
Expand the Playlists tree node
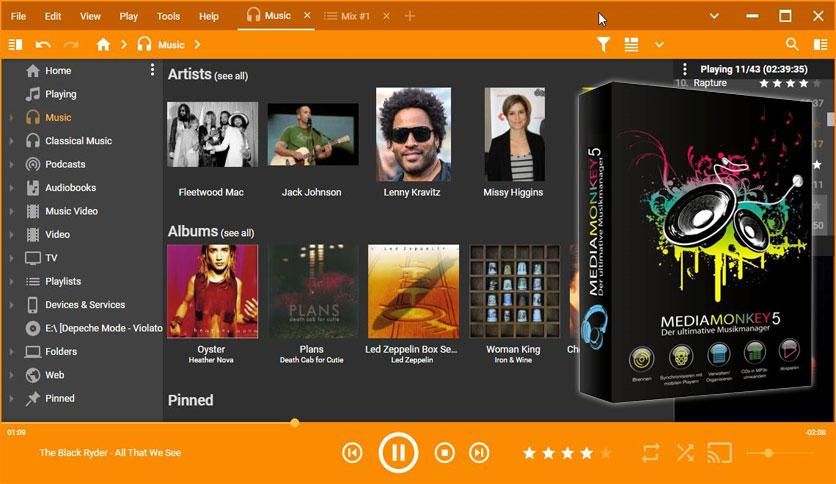click(12, 281)
